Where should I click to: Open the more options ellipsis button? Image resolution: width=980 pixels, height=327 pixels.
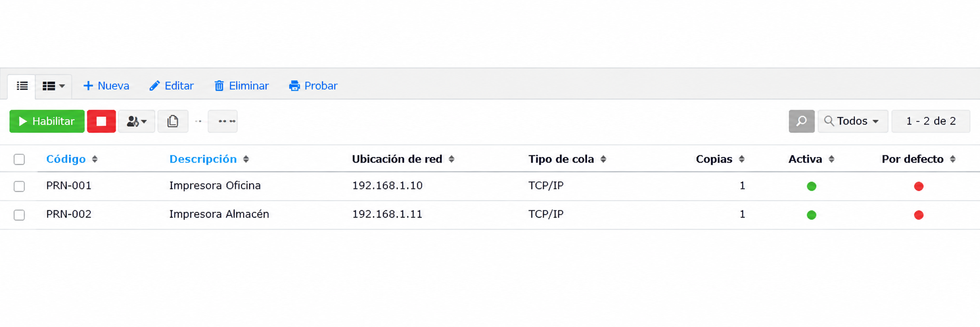(223, 121)
